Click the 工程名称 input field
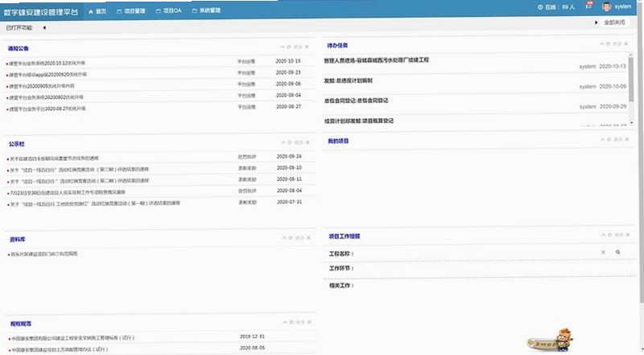 [475, 253]
